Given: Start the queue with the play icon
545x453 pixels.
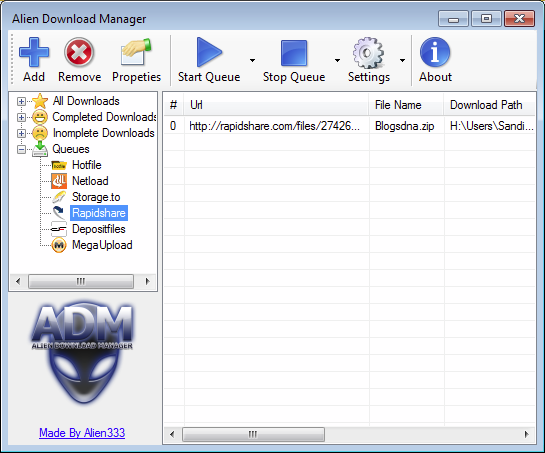Looking at the screenshot, I should 209,52.
